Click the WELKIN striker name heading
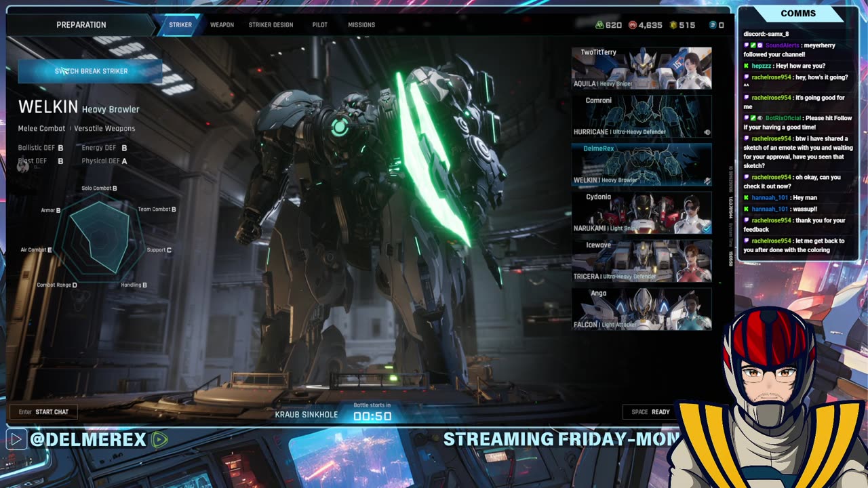This screenshot has height=488, width=868. 48,107
